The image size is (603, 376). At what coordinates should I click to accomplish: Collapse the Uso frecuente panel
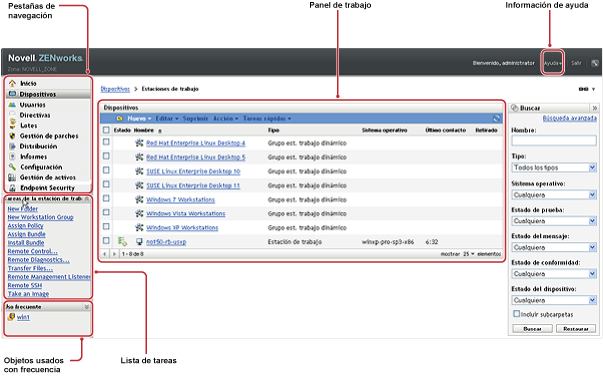tap(87, 307)
